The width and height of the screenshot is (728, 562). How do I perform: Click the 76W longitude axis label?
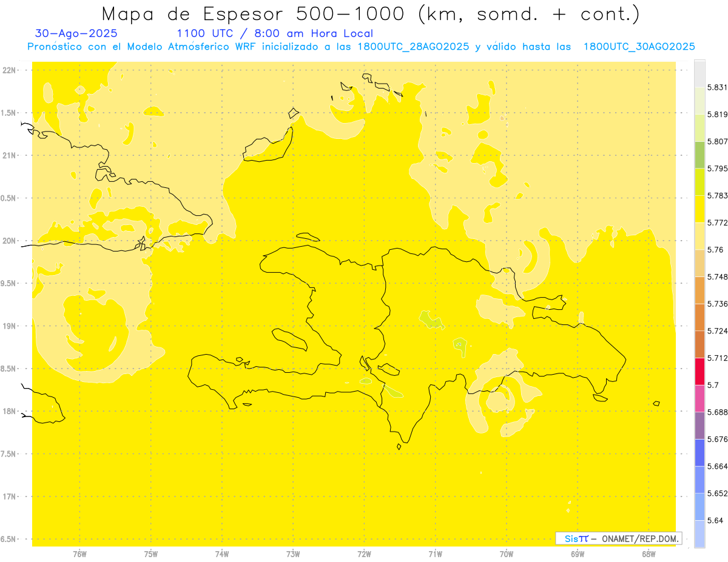(79, 554)
